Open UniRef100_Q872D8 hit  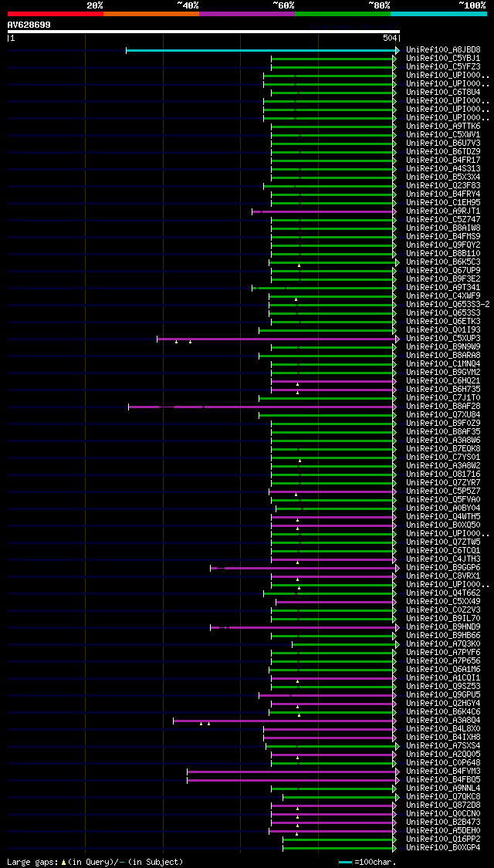pos(443,806)
